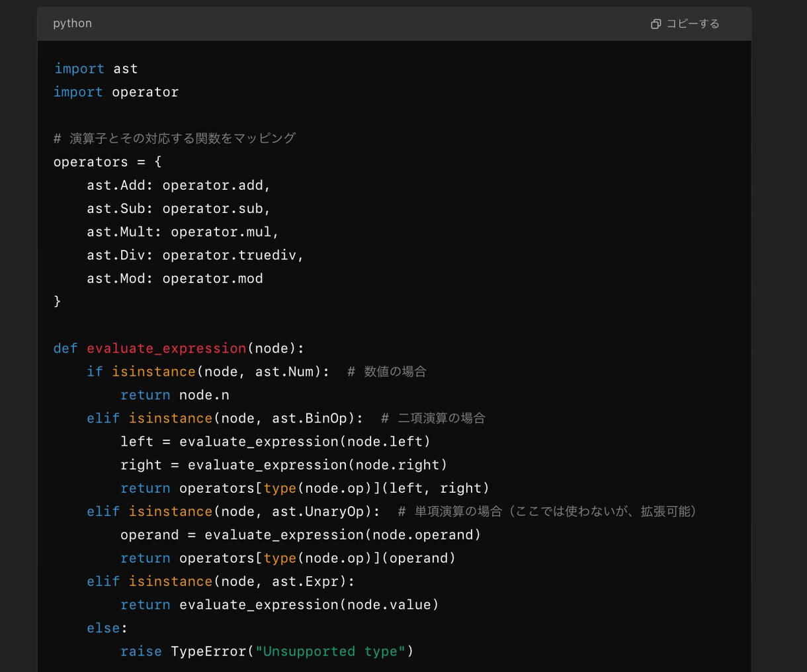Image resolution: width=807 pixels, height=672 pixels.
Task: Click the line ending with '(left, right)'
Action: tap(305, 488)
